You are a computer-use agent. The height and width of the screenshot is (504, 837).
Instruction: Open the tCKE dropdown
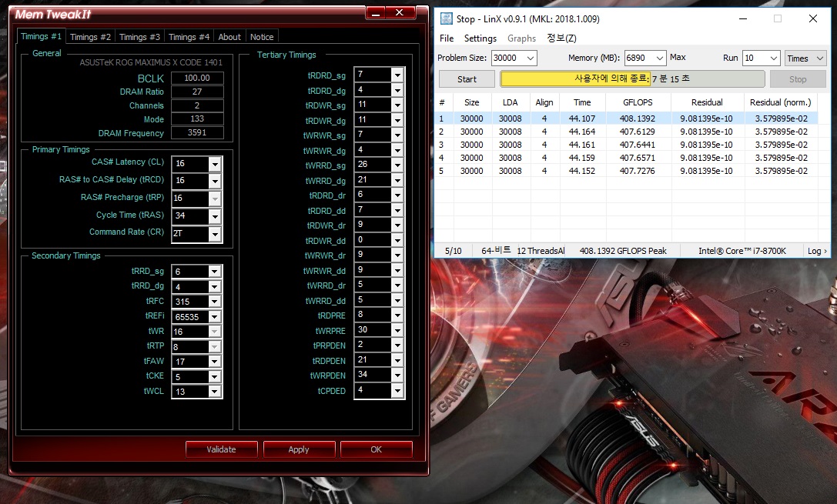tap(215, 376)
